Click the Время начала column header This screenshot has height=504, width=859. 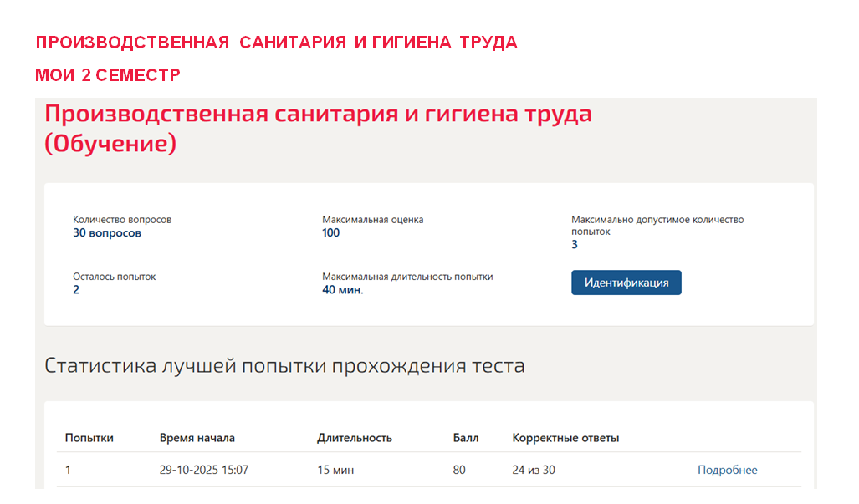(197, 438)
